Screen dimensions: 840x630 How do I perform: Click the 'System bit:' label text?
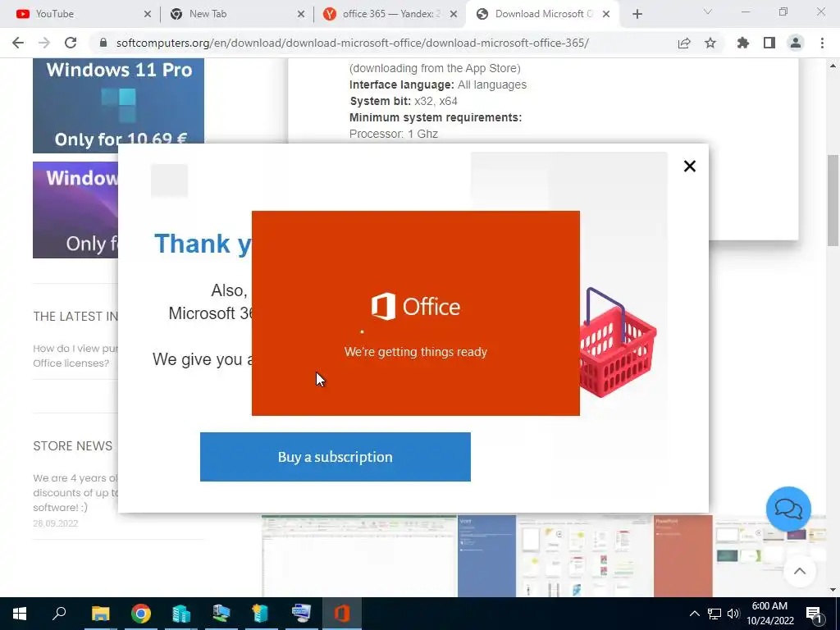(x=381, y=101)
